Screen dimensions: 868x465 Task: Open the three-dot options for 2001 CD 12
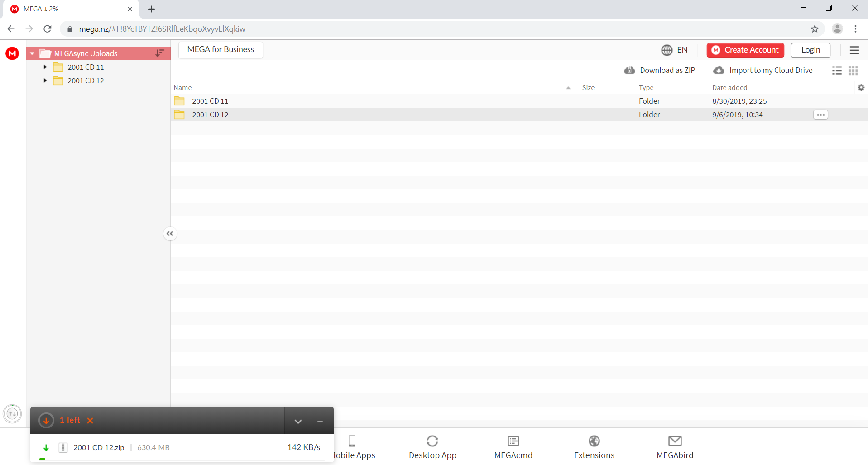(820, 115)
